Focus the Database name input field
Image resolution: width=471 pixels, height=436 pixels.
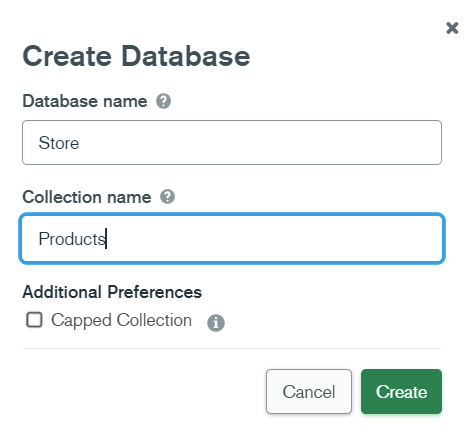232,143
